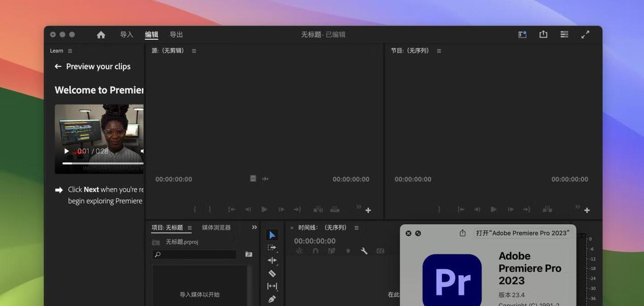Go back from Preview your clips
Image resolution: width=644 pixels, height=306 pixels.
click(x=58, y=66)
